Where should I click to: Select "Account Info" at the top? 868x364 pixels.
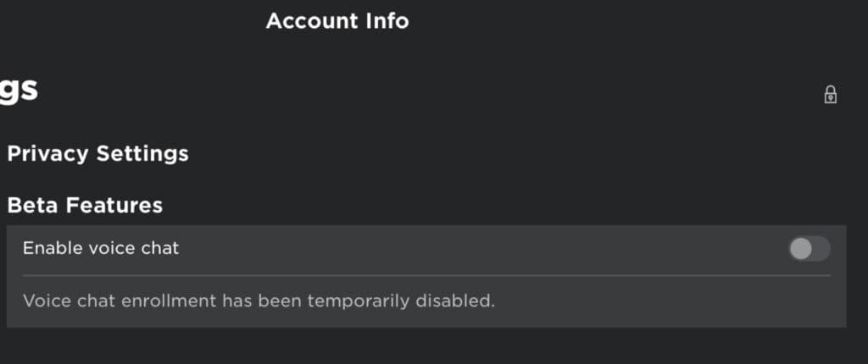[337, 20]
